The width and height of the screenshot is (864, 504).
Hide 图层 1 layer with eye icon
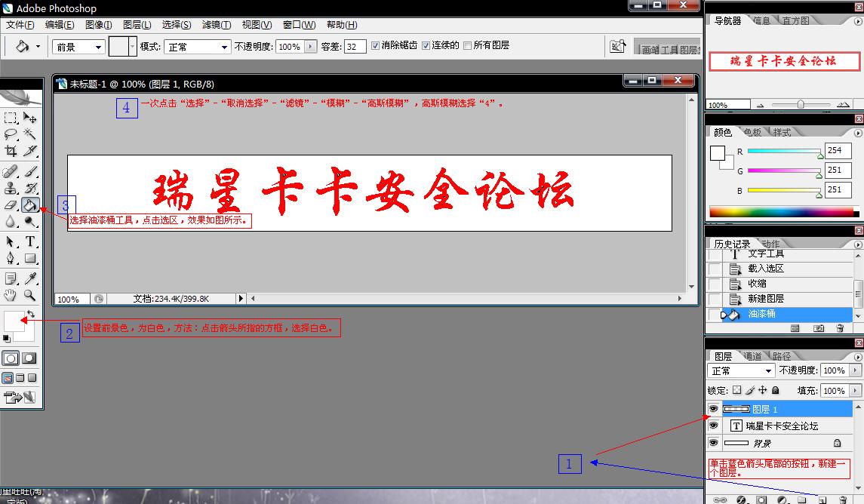714,409
